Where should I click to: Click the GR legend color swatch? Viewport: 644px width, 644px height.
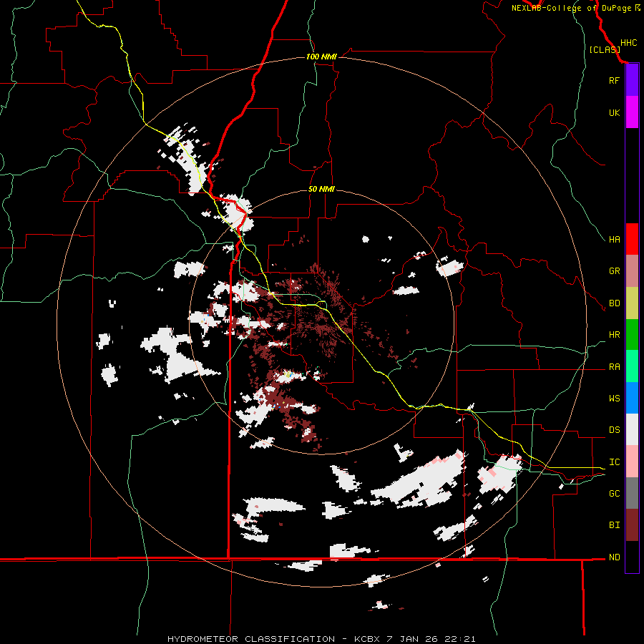click(x=632, y=271)
